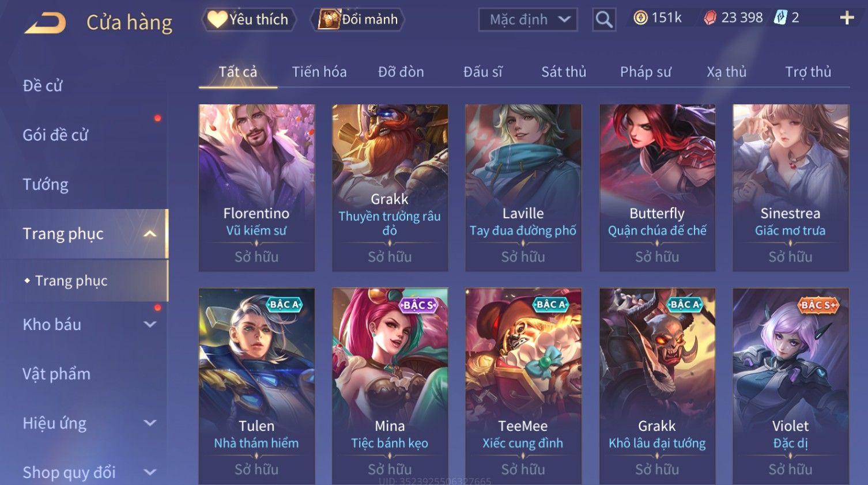Go to Tướng in sidebar
Viewport: 868px width, 485px height.
coord(46,184)
